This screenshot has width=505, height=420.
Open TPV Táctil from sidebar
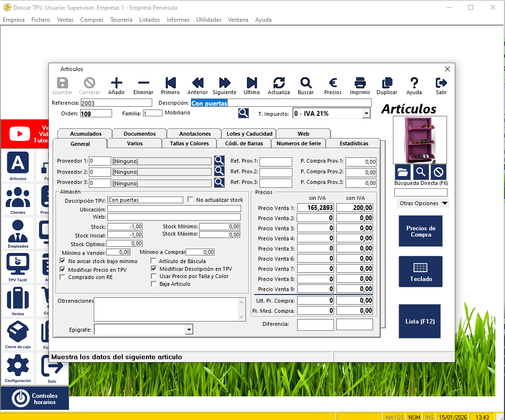point(18,267)
